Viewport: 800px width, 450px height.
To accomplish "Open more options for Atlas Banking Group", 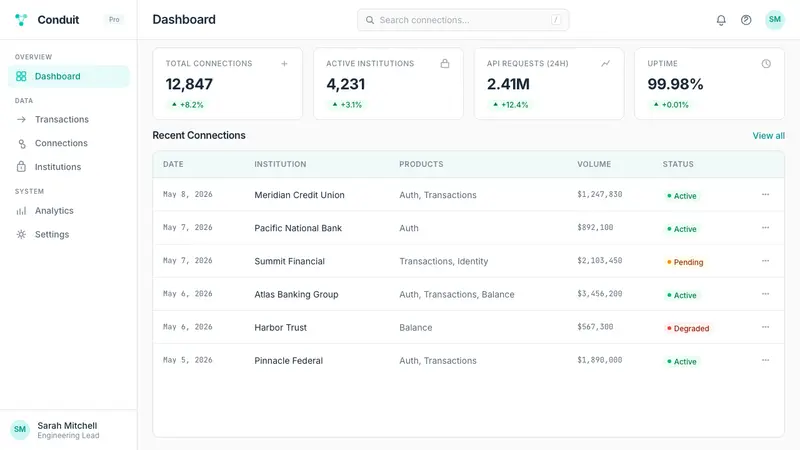I will point(765,294).
